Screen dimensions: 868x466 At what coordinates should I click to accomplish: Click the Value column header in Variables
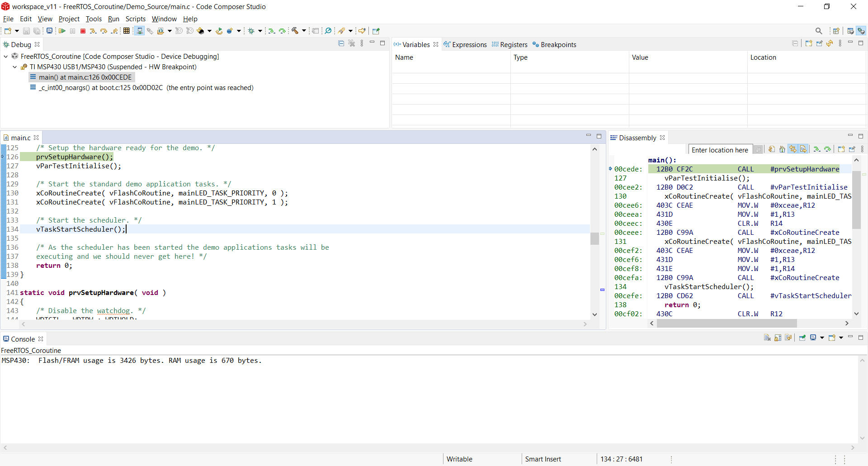(x=688, y=57)
